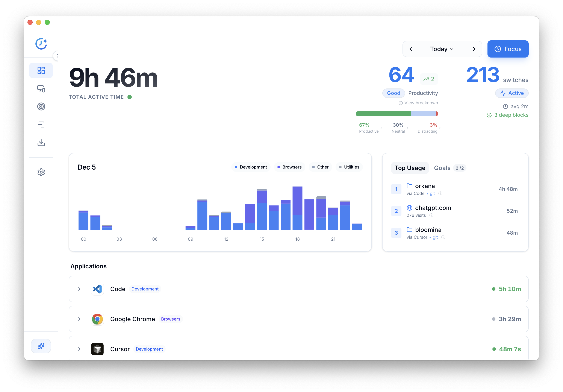
Task: Click the devices monitor icon in sidebar
Action: coord(41,89)
